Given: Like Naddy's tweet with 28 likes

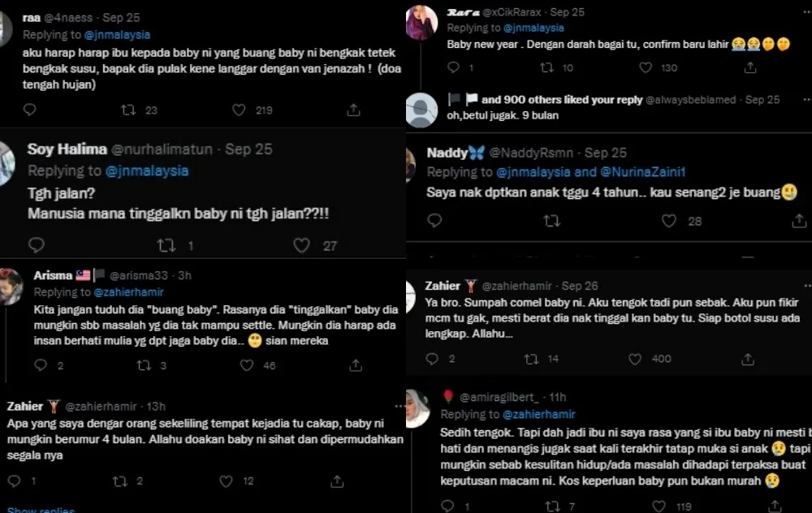Looking at the screenshot, I should coord(669,221).
